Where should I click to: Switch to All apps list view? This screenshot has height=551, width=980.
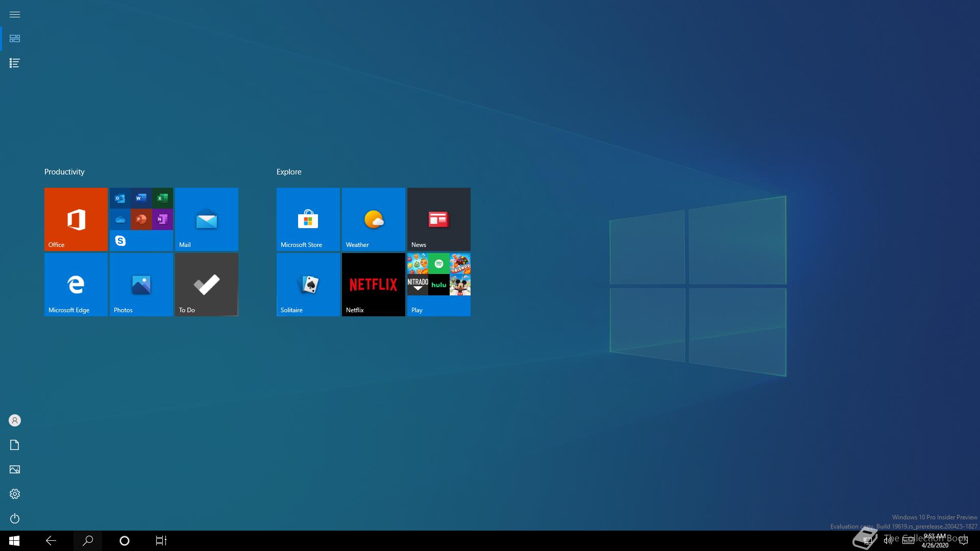15,63
